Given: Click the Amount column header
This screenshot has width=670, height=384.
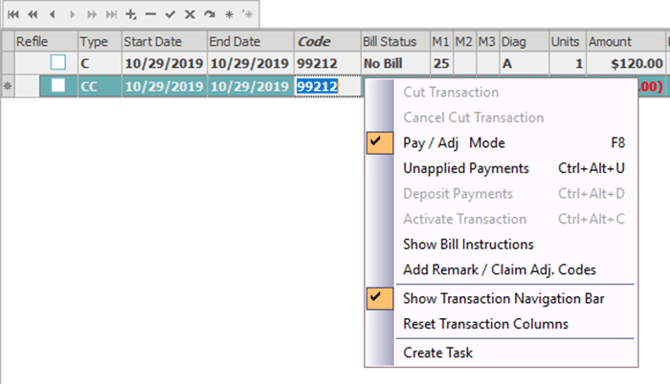Looking at the screenshot, I should [x=626, y=41].
